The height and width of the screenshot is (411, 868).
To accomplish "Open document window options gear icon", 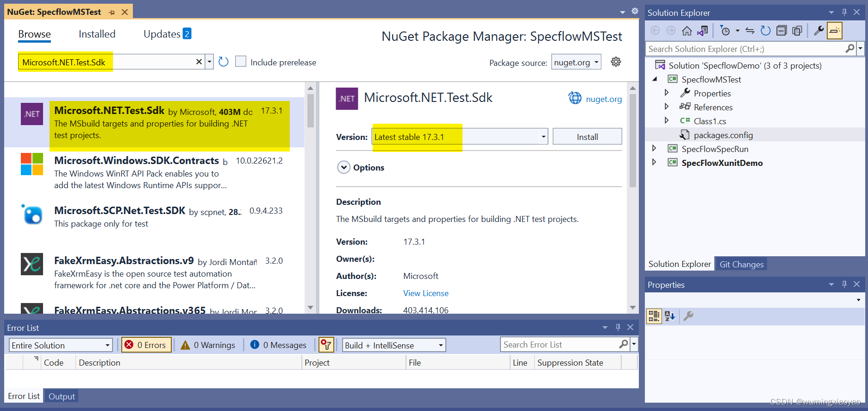I will [635, 11].
